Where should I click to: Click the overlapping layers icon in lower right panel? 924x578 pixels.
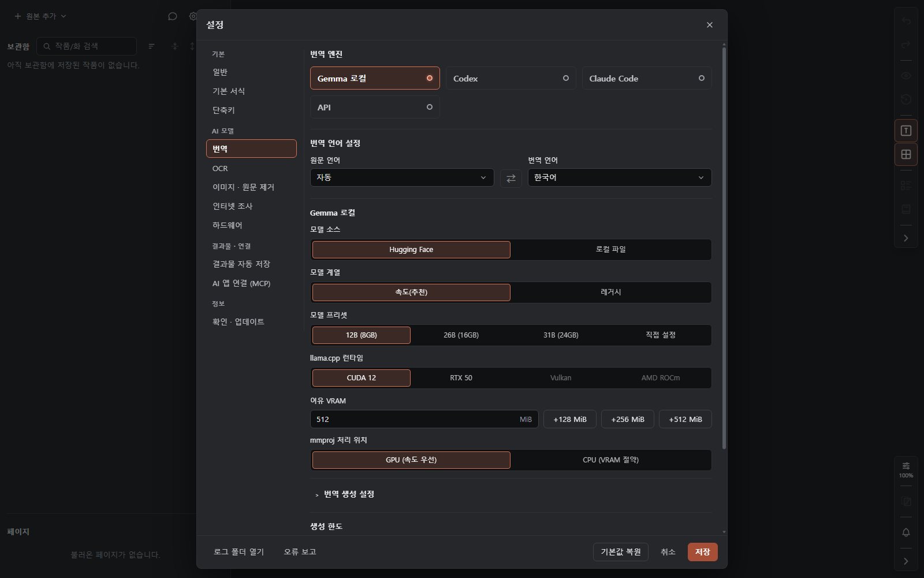point(906,502)
